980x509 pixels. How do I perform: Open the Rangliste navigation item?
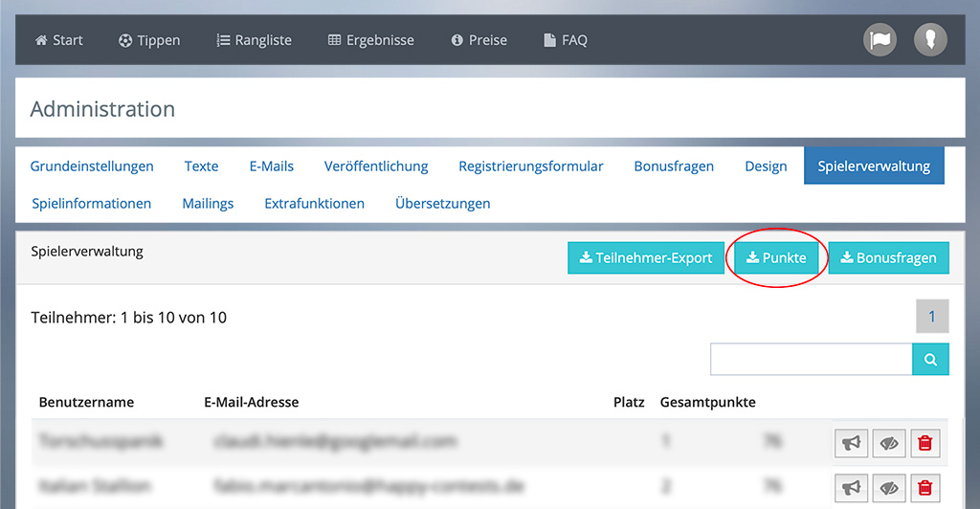[254, 40]
